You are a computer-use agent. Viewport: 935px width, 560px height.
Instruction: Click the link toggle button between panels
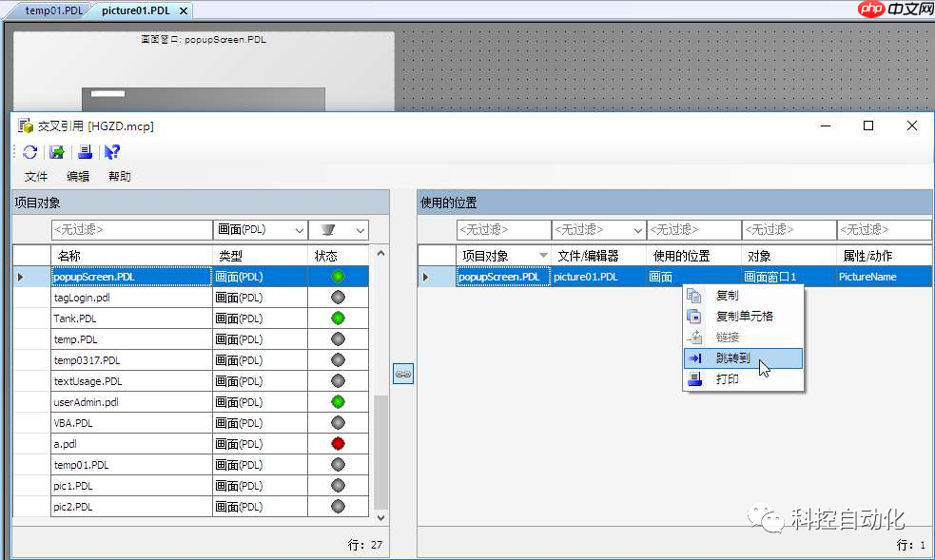[x=403, y=375]
